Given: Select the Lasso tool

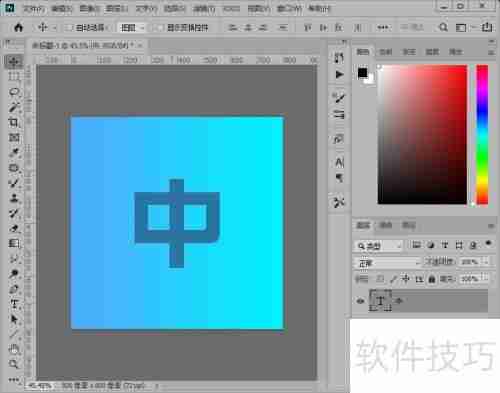Looking at the screenshot, I should click(x=14, y=92).
